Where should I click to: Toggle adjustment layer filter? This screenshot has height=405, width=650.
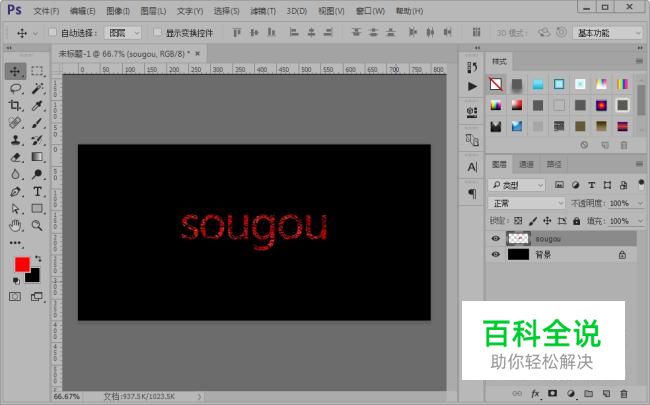(575, 185)
